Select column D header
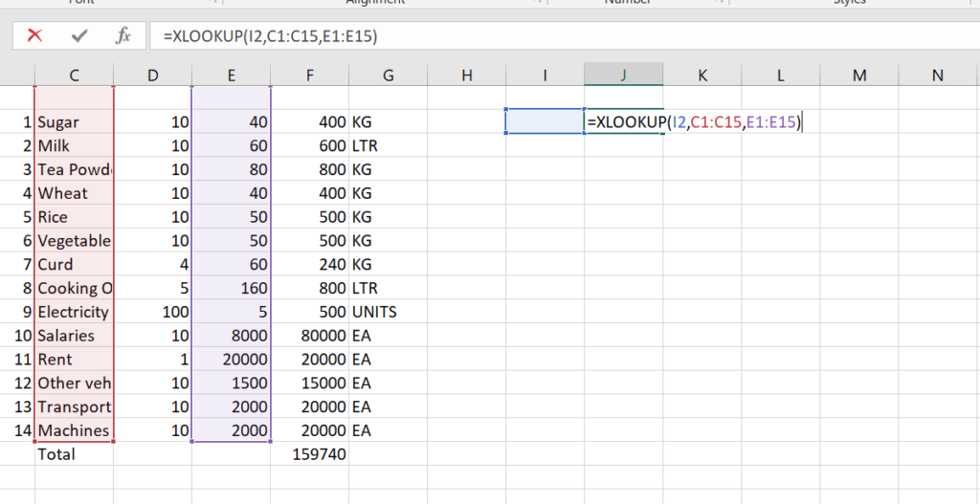The image size is (980, 504). 153,76
